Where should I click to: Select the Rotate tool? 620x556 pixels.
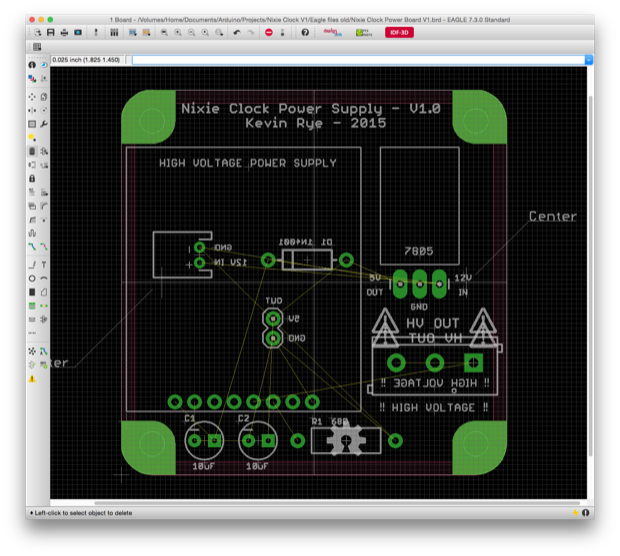pos(44,110)
